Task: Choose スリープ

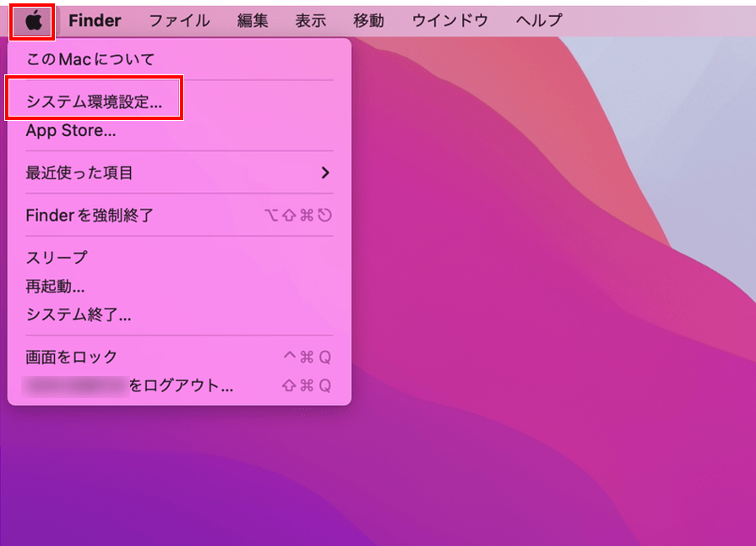Action: point(179,258)
